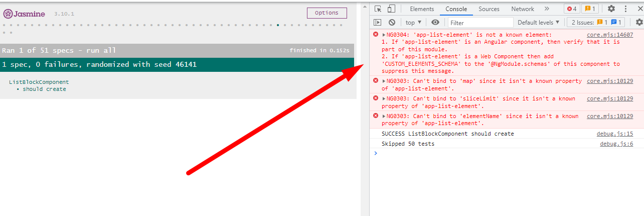The image size is (644, 216).
Task: Expand the NG0304 error message triangle
Action: pyautogui.click(x=384, y=35)
